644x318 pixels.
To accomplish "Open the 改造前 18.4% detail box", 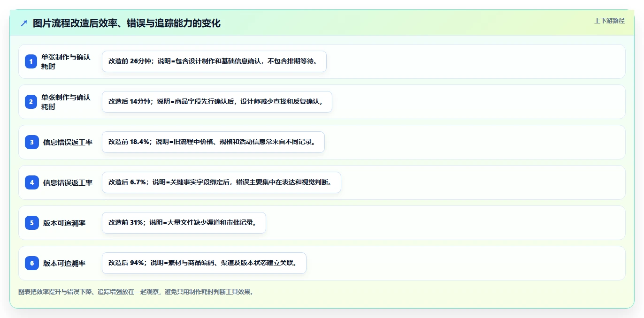I will (x=213, y=142).
